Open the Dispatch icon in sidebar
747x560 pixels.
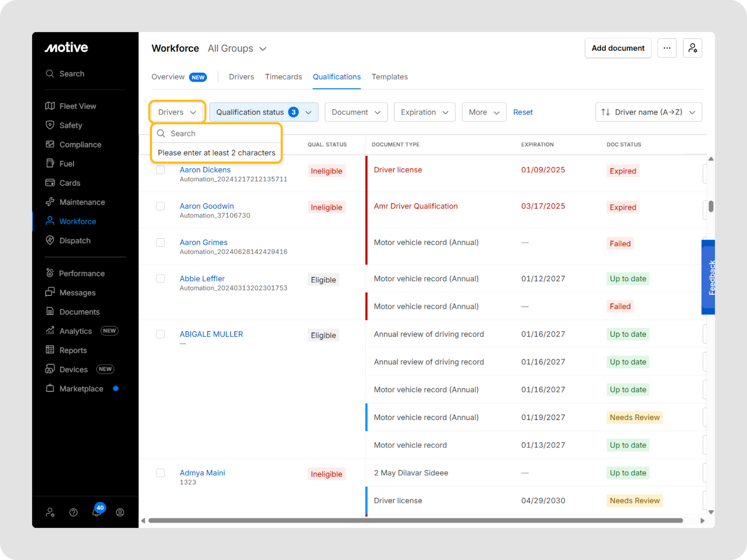(x=50, y=240)
